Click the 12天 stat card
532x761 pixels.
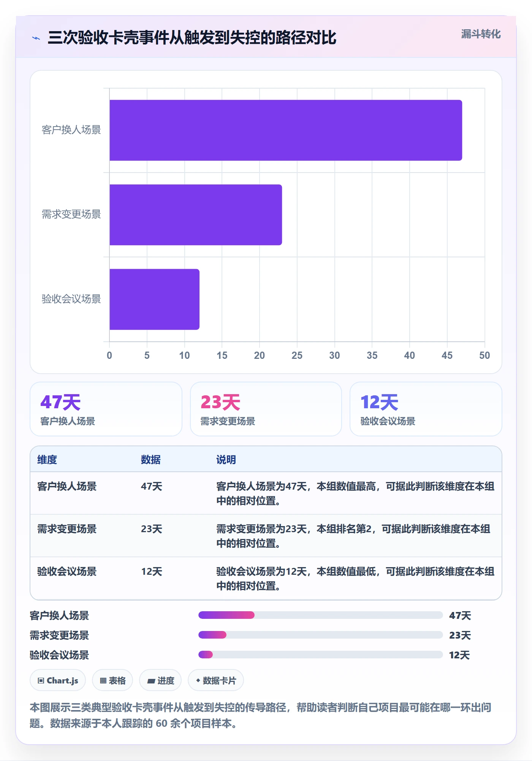pyautogui.click(x=426, y=409)
